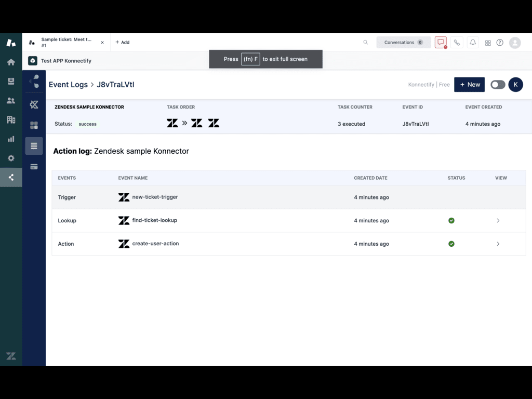Open Reporting bar chart icon
The image size is (532, 399).
tap(11, 139)
